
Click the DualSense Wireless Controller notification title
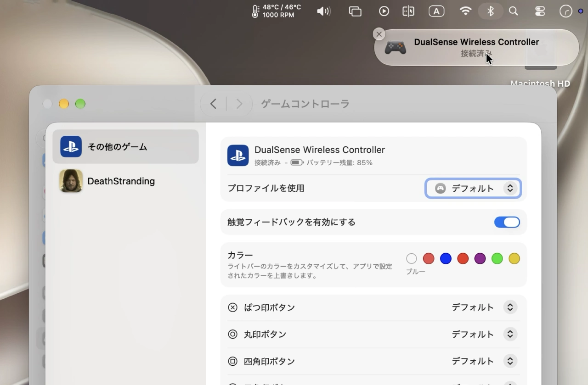[476, 42]
